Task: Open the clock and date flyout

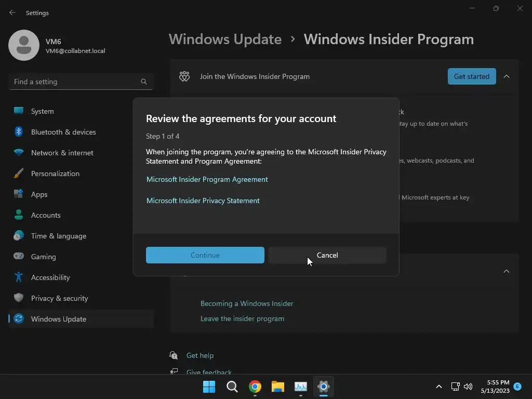Action: coord(495,387)
